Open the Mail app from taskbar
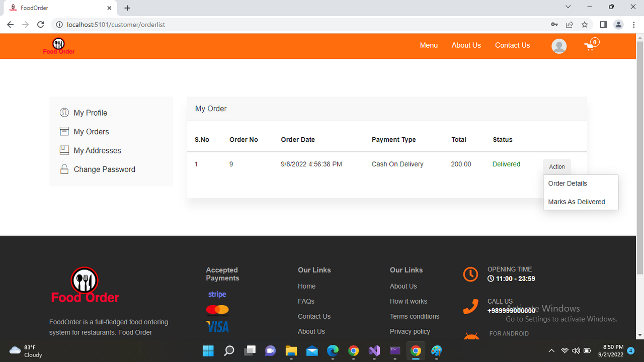This screenshot has width=644, height=362. (312, 350)
